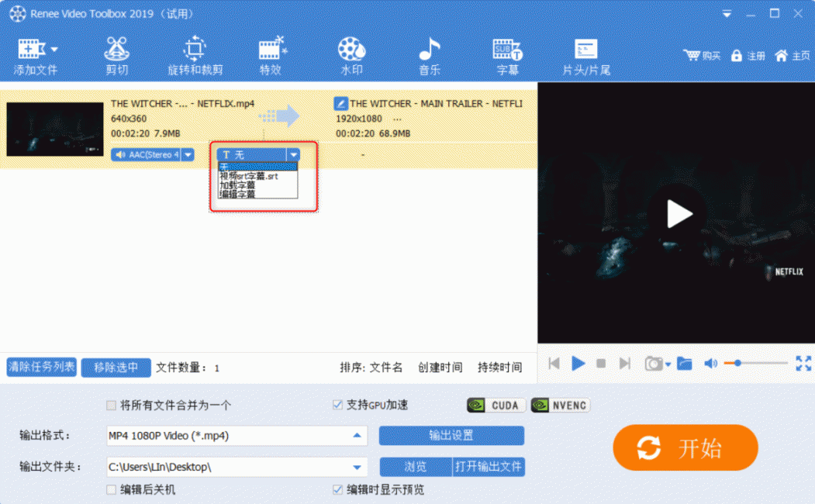Toggle fullscreen preview icon

(803, 363)
